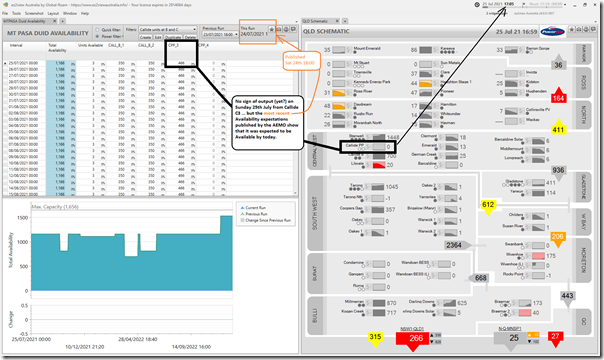Click the Duplicate filter button

pyautogui.click(x=173, y=37)
